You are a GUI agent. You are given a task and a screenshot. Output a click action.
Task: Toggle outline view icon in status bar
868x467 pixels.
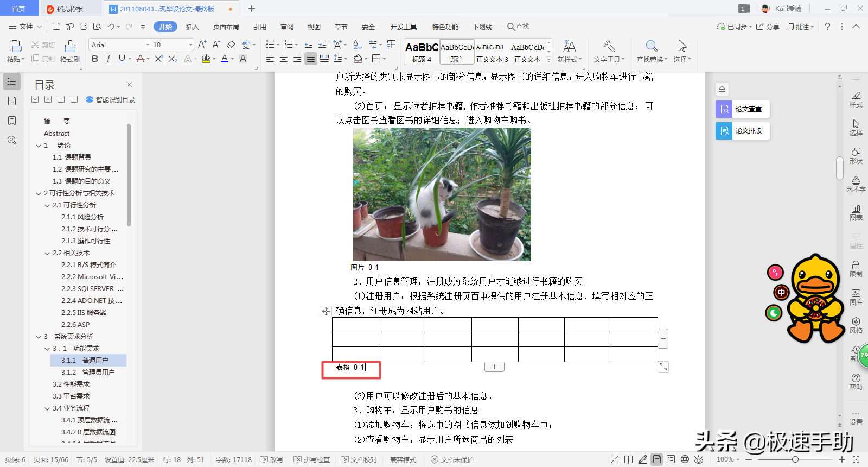[x=671, y=459]
